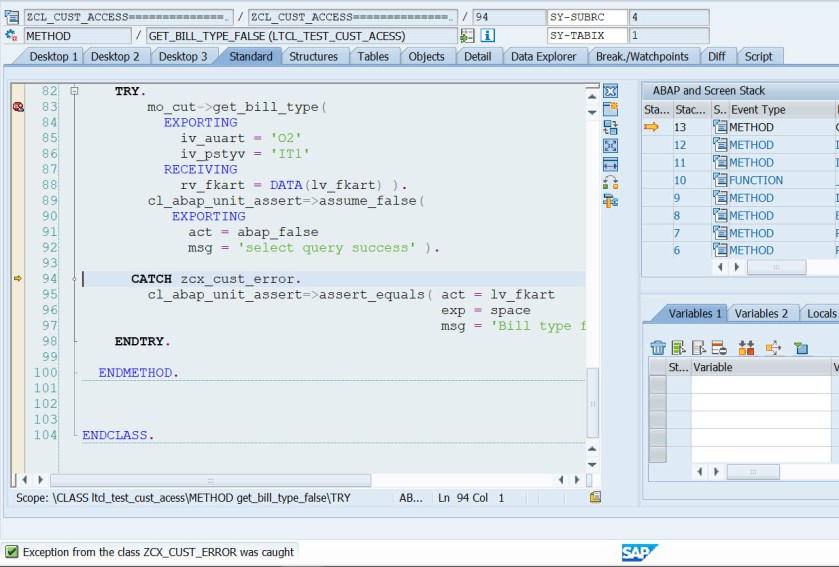Click the green success icon in the status bar
Screen dimensions: 839x567
tap(12, 552)
